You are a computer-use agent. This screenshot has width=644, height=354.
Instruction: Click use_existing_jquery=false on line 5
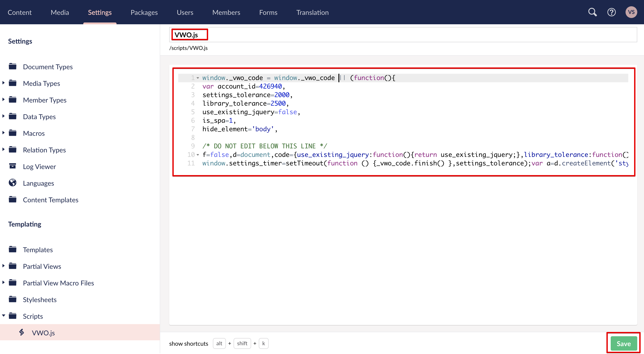pyautogui.click(x=250, y=112)
